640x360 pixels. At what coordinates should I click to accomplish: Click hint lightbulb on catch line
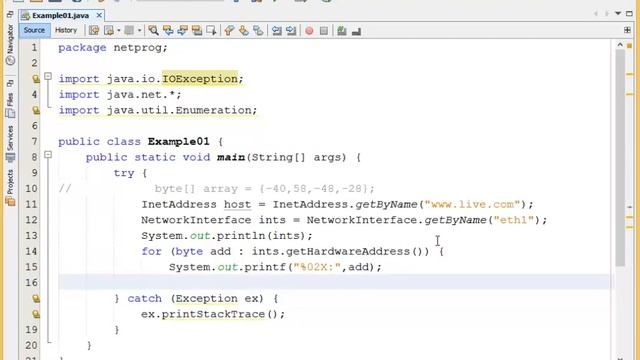click(36, 298)
